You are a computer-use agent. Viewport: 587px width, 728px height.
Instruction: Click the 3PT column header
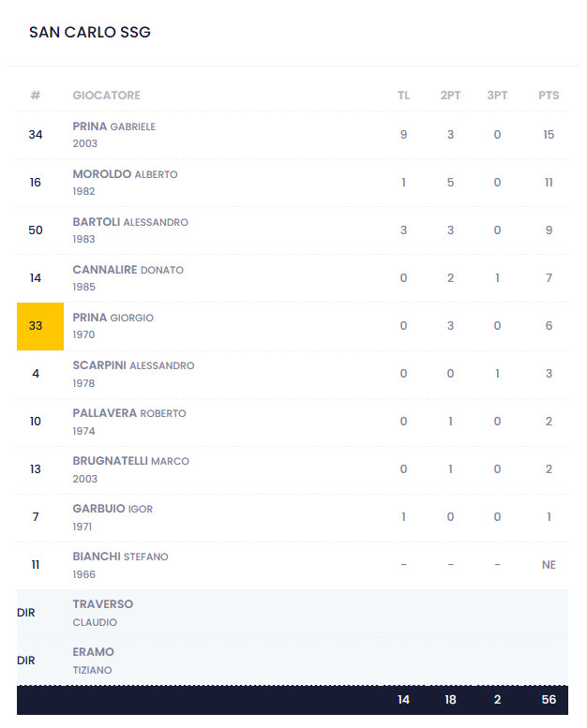(497, 96)
